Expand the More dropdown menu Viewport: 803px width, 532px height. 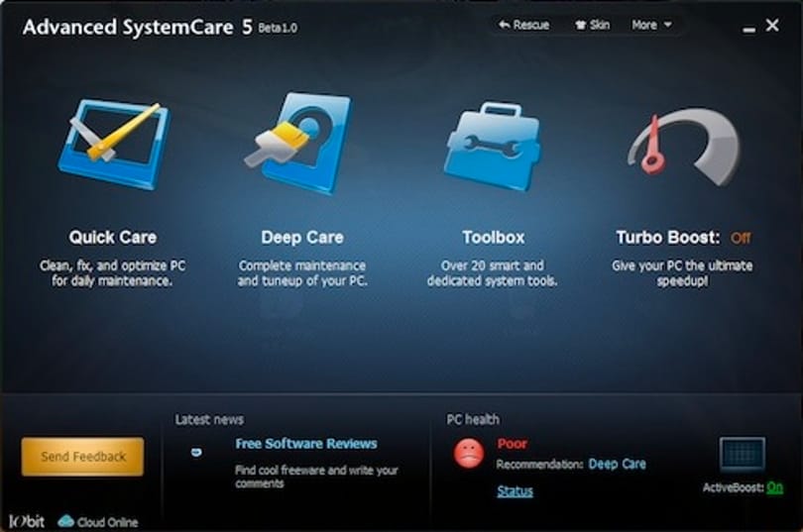click(x=651, y=25)
